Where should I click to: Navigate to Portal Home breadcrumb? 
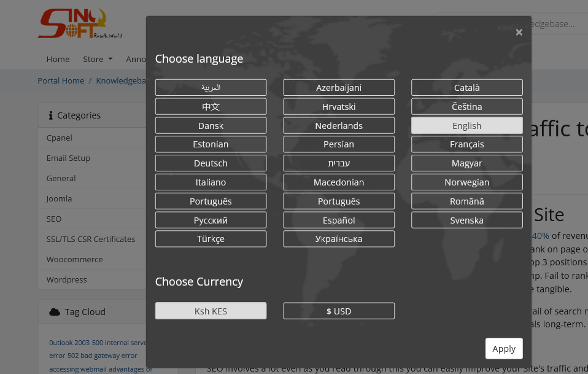tap(61, 80)
